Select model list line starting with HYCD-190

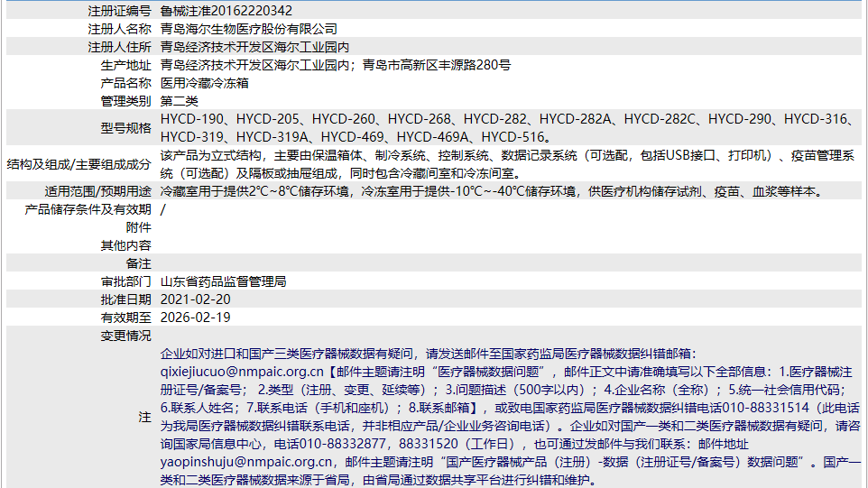(509, 119)
